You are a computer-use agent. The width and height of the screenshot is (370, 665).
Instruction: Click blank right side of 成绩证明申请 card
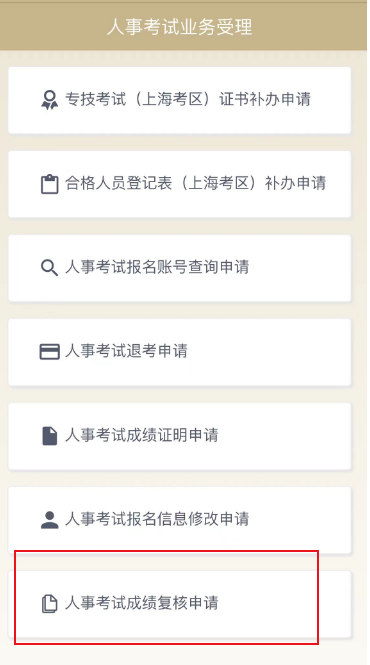click(x=289, y=436)
